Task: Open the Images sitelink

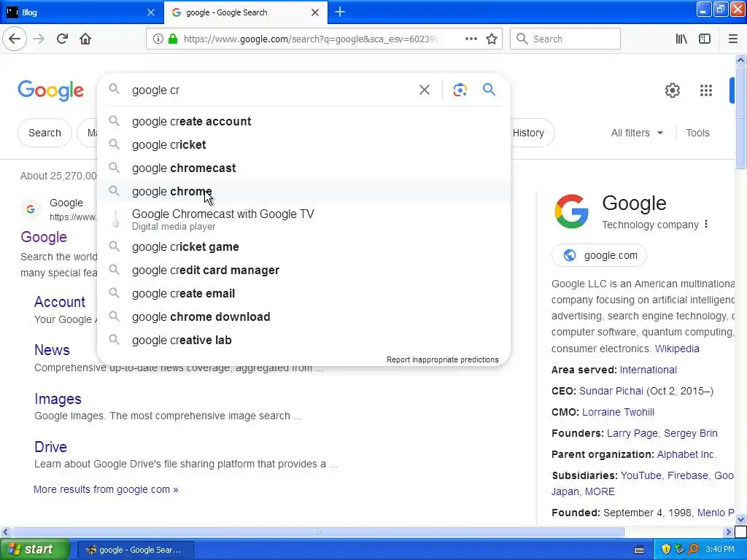Action: point(58,399)
